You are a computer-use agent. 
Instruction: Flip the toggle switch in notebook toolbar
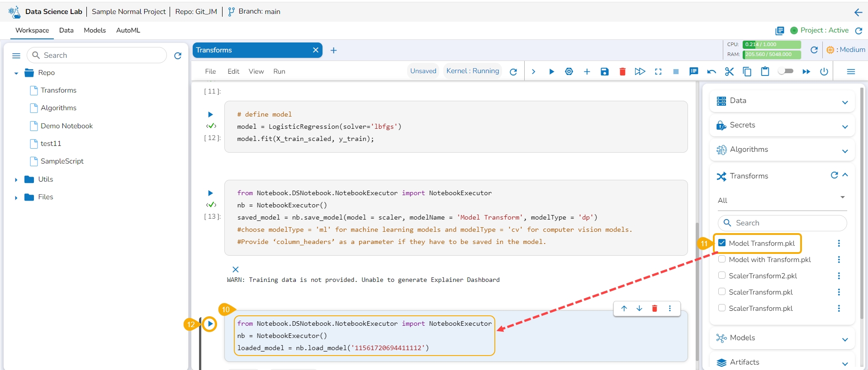(x=786, y=71)
